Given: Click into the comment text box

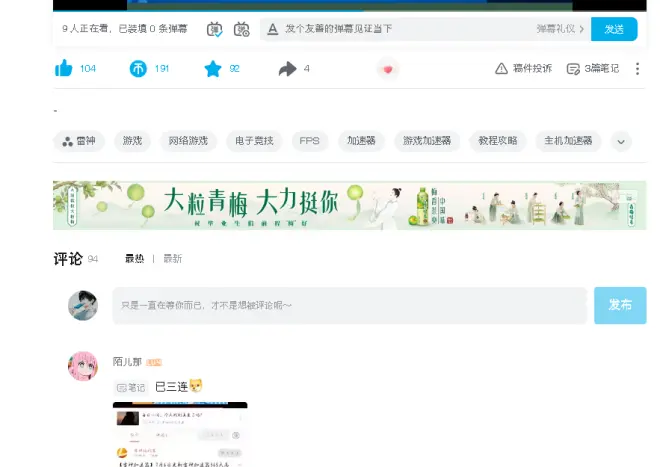Looking at the screenshot, I should pyautogui.click(x=349, y=305).
